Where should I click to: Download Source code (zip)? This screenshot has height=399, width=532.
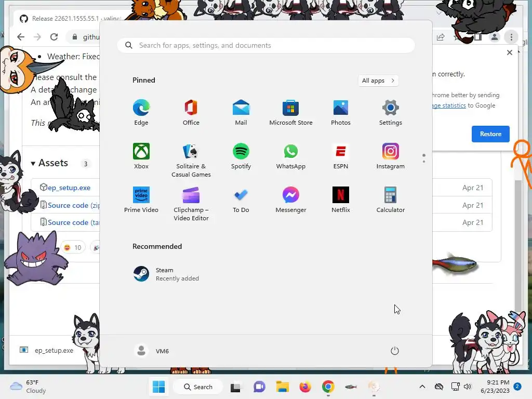tap(74, 205)
